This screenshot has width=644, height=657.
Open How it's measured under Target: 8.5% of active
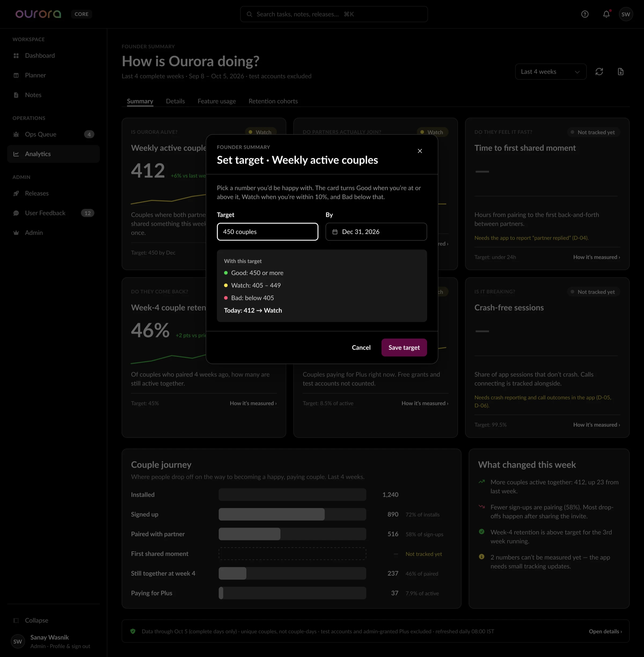(425, 403)
